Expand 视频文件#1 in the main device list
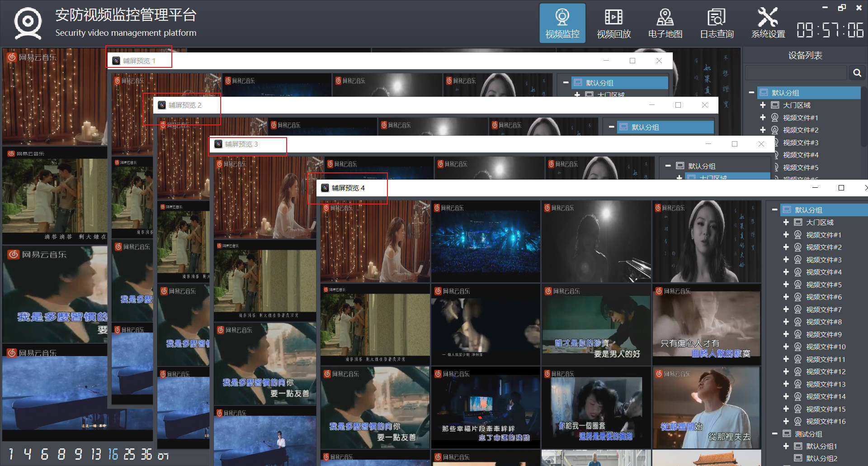This screenshot has width=868, height=466. [763, 118]
